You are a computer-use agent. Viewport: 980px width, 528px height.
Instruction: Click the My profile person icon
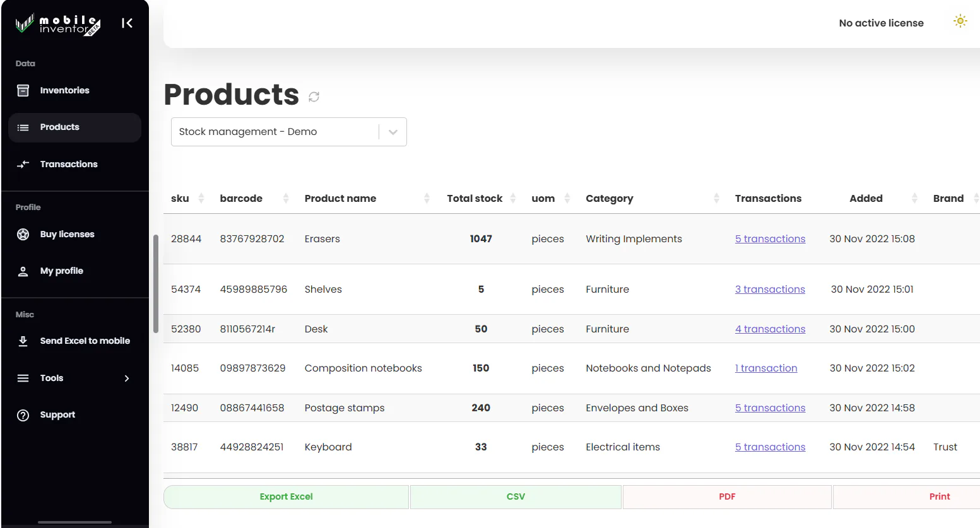(x=23, y=271)
